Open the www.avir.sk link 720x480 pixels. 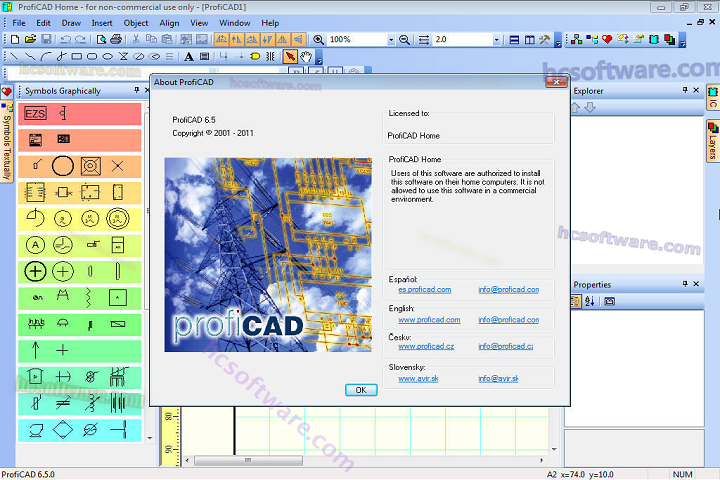point(418,378)
